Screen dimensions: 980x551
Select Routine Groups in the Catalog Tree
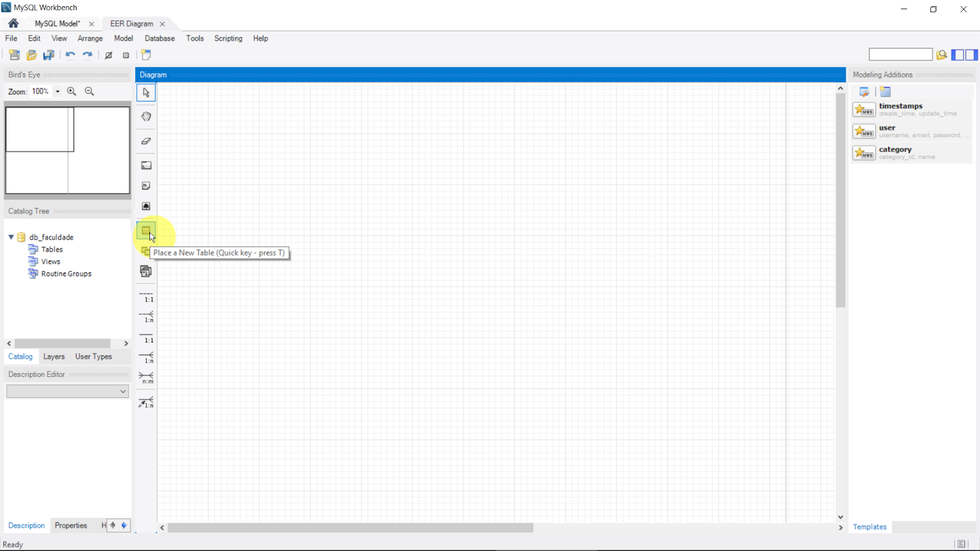click(x=66, y=274)
